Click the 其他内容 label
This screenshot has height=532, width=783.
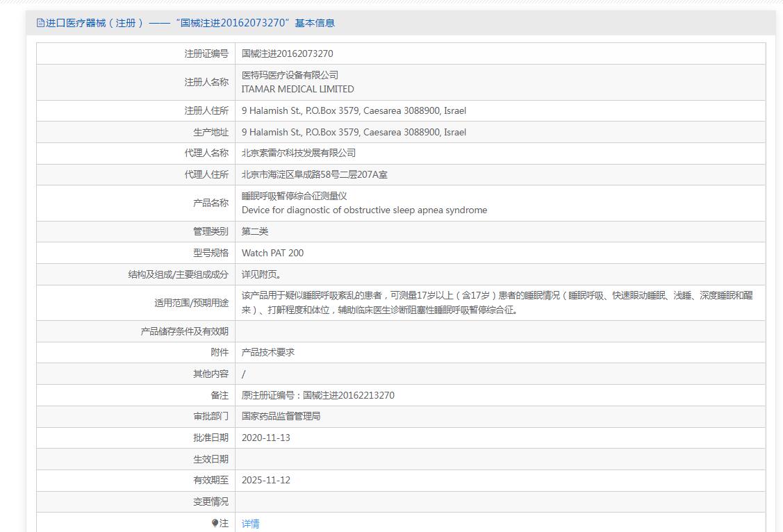[x=211, y=373]
